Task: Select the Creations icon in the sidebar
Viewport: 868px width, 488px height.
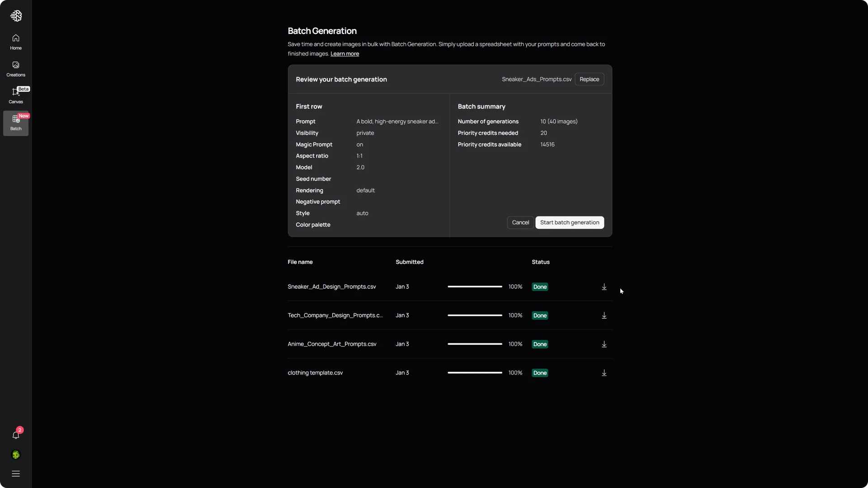Action: (15, 68)
